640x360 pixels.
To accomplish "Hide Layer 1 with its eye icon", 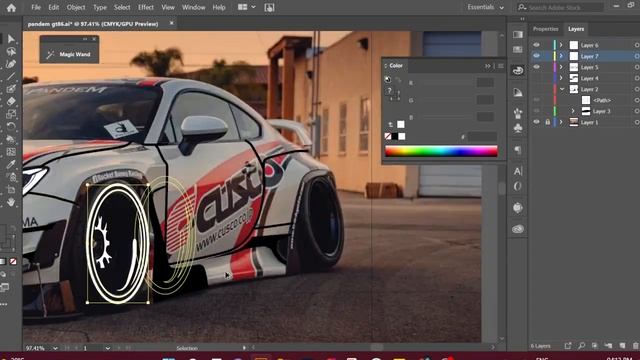I will coord(536,122).
